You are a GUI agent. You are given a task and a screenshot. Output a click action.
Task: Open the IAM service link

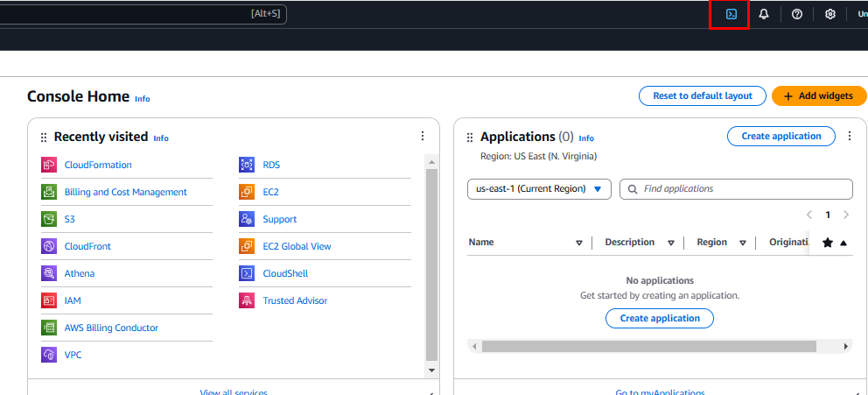[73, 300]
